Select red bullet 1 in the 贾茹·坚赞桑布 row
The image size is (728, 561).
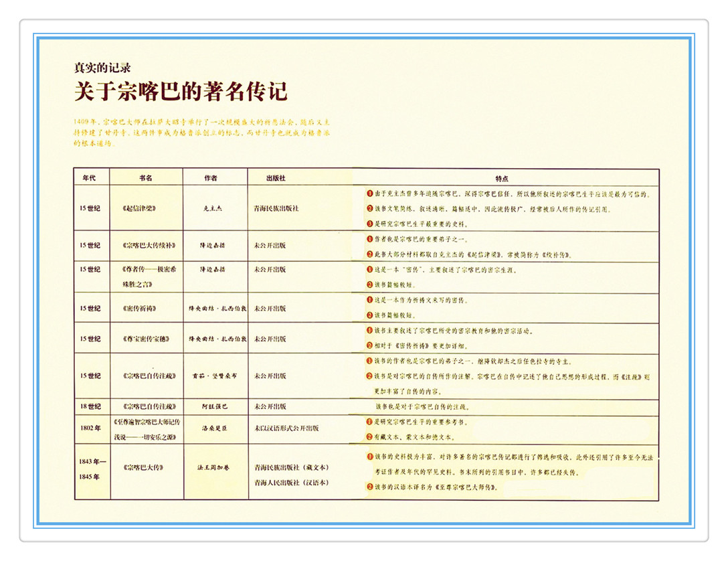pyautogui.click(x=369, y=361)
